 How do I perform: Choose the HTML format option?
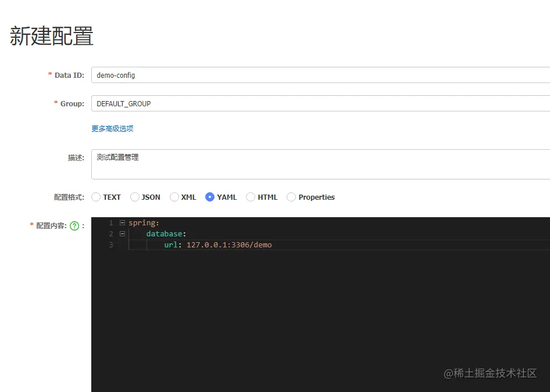(251, 197)
